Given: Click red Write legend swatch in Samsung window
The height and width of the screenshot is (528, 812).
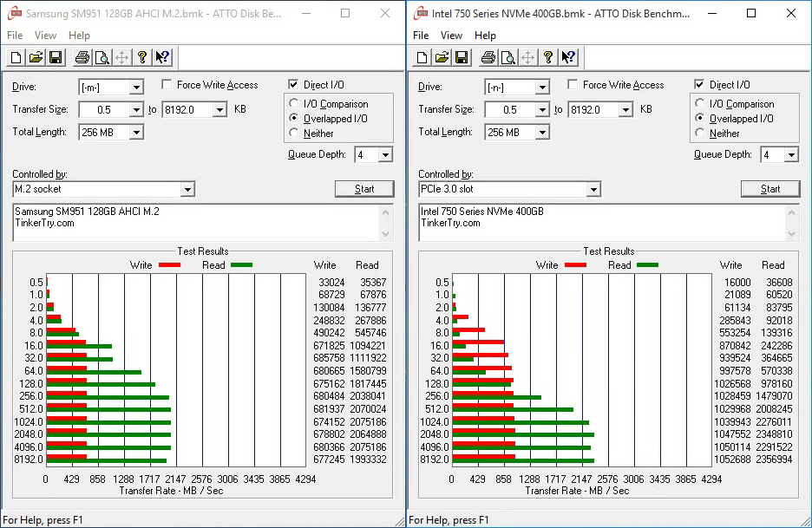Looking at the screenshot, I should point(169,265).
